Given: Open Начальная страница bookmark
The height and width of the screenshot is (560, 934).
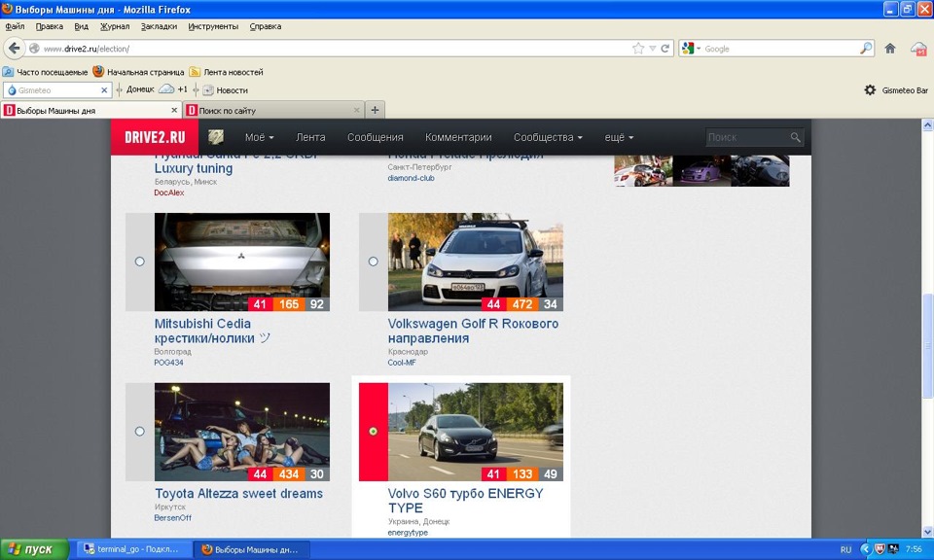Looking at the screenshot, I should tap(139, 72).
